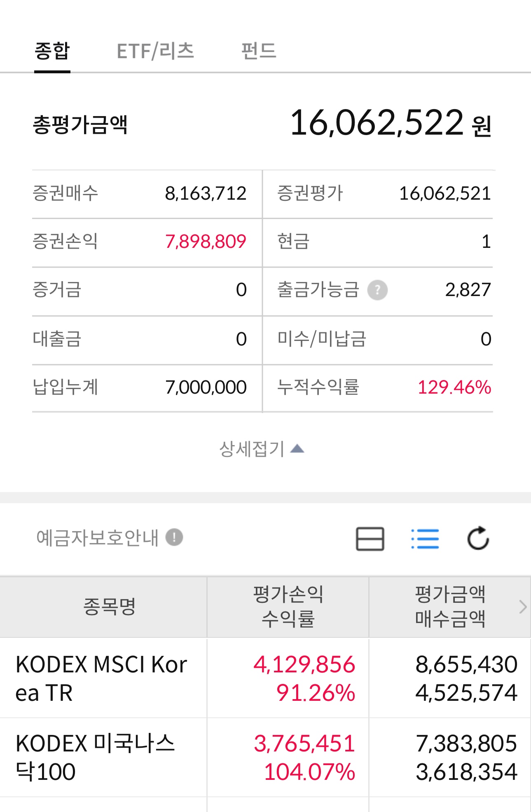Viewport: 531px width, 812px height.
Task: Open KODEX MSCI Korea TR holding
Action: pos(101,678)
